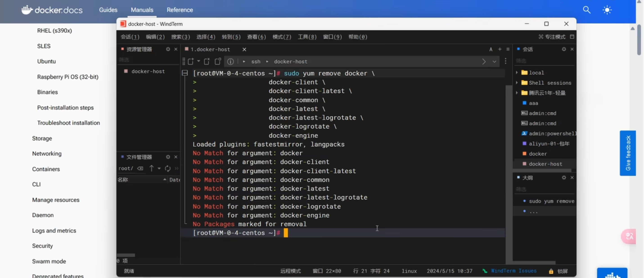Screen dimensions: 644x278
Task: Close the 1.docker-host tab
Action: (244, 50)
